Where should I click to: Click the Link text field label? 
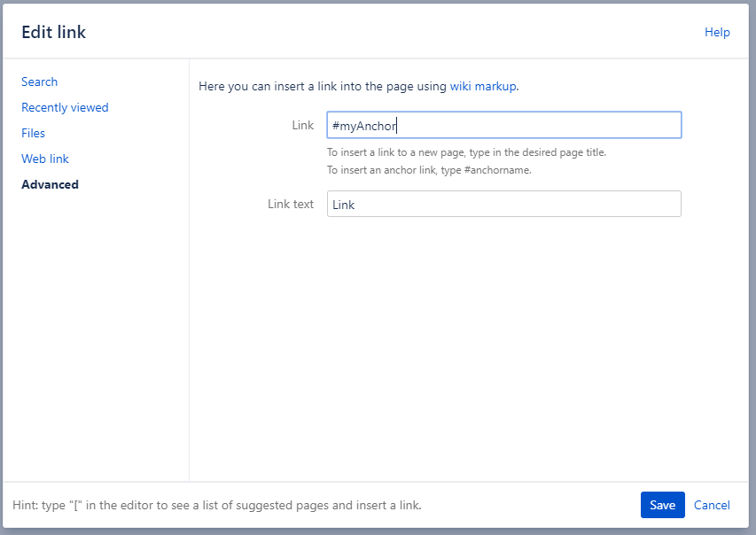click(x=291, y=204)
